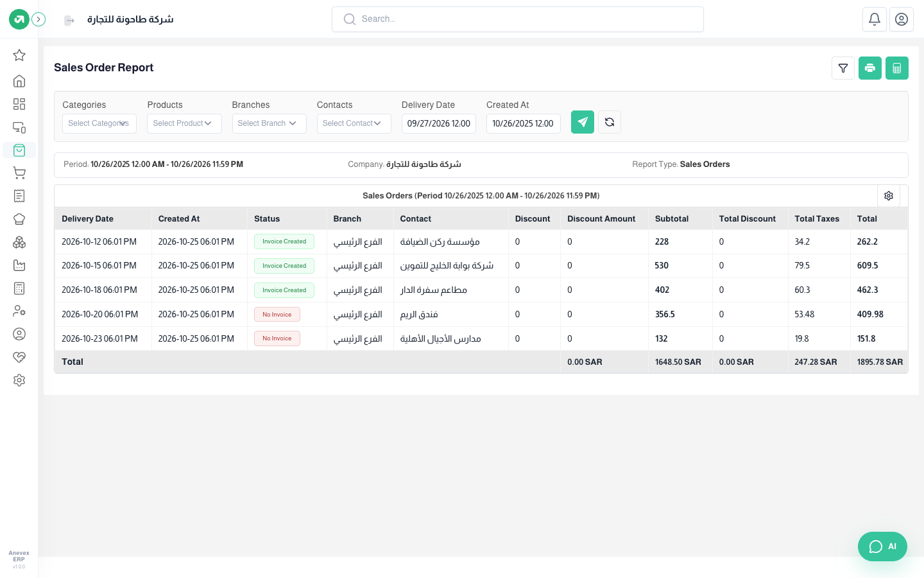Click subtotal value 356.5

coord(665,315)
